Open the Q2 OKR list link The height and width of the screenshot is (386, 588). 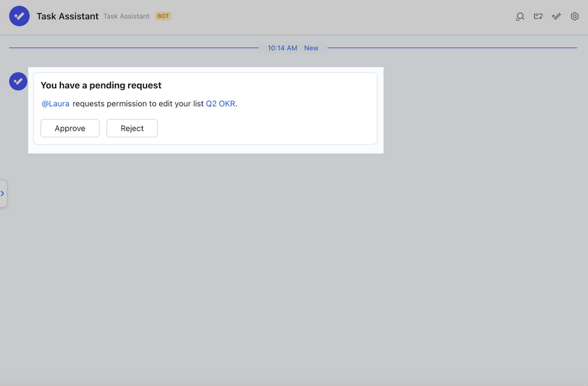click(221, 104)
